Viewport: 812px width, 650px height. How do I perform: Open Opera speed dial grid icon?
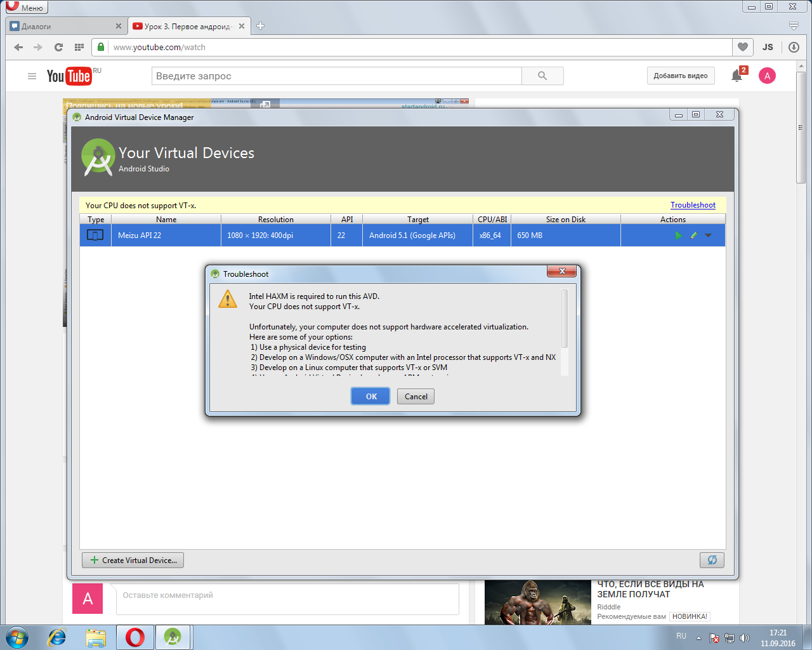tap(79, 47)
